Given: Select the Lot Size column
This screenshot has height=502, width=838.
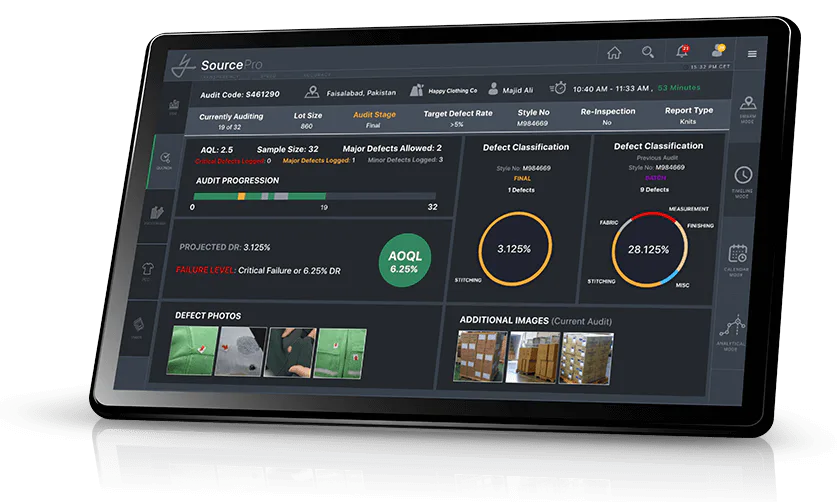Looking at the screenshot, I should [x=307, y=120].
